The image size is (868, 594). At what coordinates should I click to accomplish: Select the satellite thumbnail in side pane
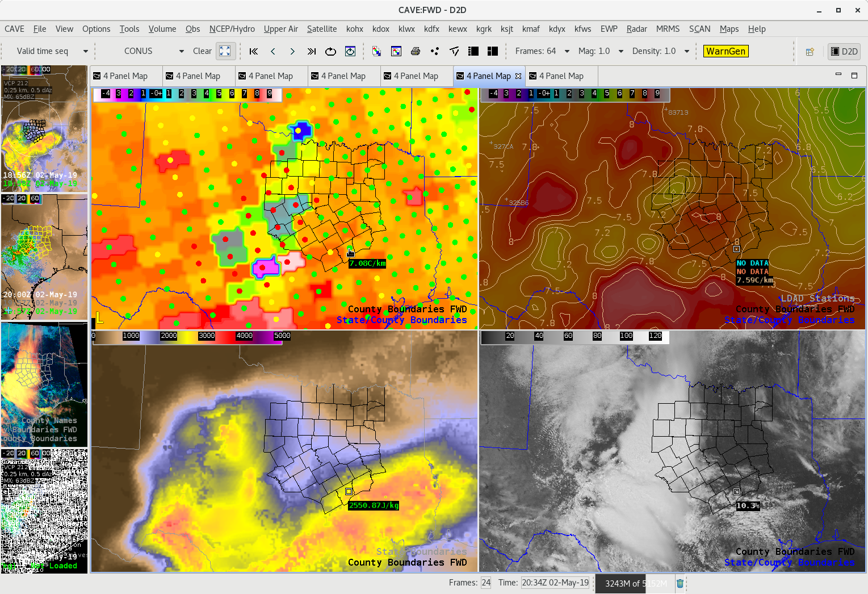click(44, 384)
